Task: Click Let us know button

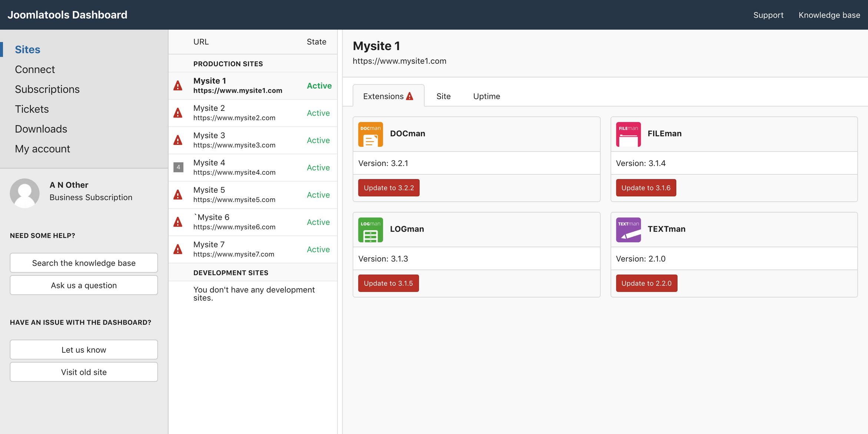Action: [84, 349]
